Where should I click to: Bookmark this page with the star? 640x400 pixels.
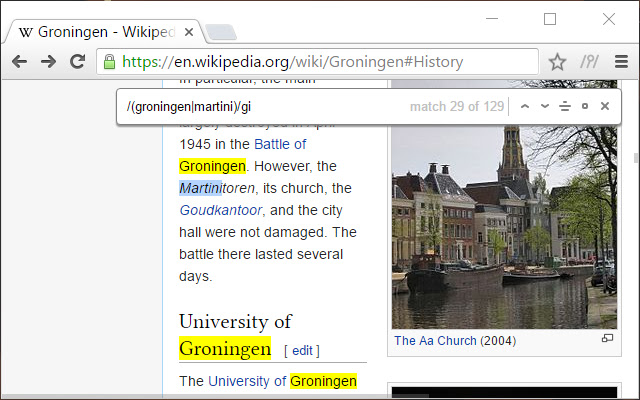pos(557,62)
